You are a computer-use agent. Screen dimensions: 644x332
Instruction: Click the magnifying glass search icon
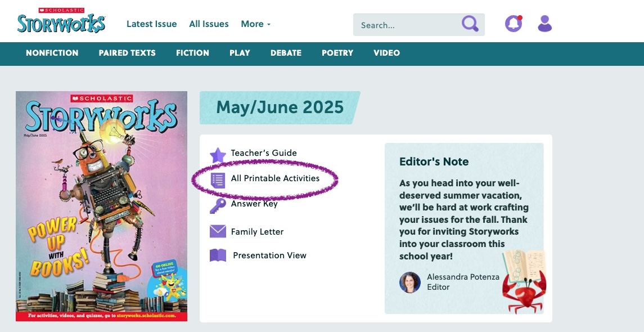[470, 24]
